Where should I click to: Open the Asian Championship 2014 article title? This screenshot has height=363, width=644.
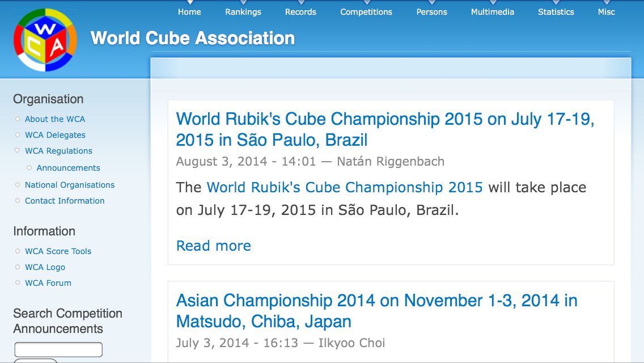[x=376, y=311]
